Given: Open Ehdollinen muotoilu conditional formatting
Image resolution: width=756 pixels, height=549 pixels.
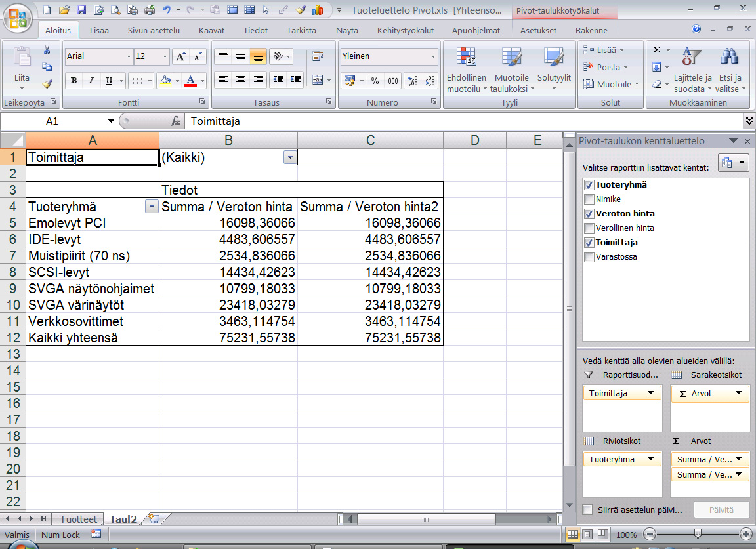Looking at the screenshot, I should [466, 70].
